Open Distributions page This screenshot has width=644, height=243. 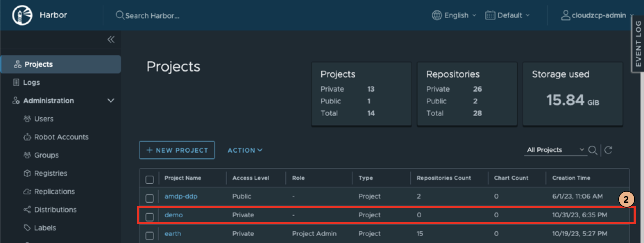click(x=56, y=210)
